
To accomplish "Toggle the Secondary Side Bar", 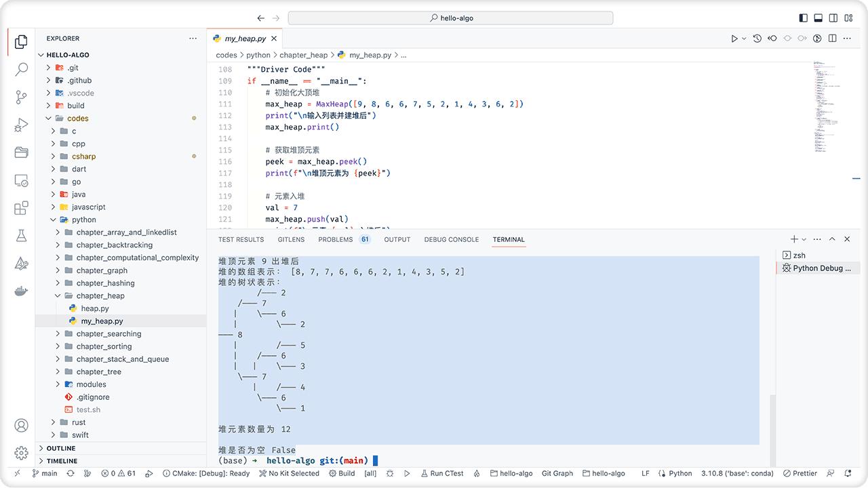I will 833,17.
